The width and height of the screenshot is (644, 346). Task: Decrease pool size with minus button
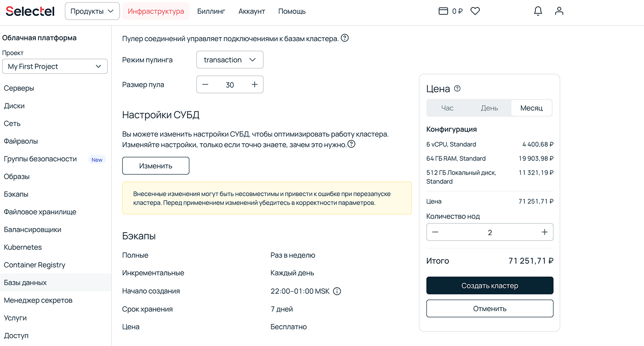point(205,85)
